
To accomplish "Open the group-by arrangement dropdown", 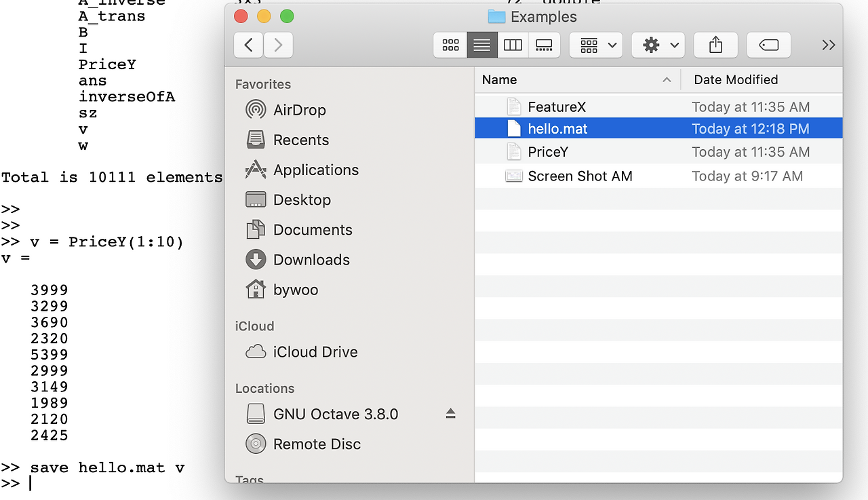I will pyautogui.click(x=596, y=45).
